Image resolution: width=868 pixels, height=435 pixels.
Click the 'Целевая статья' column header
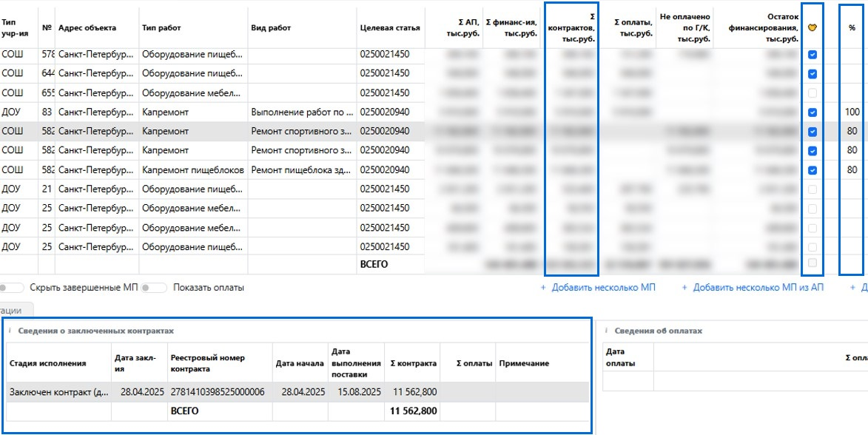(389, 28)
